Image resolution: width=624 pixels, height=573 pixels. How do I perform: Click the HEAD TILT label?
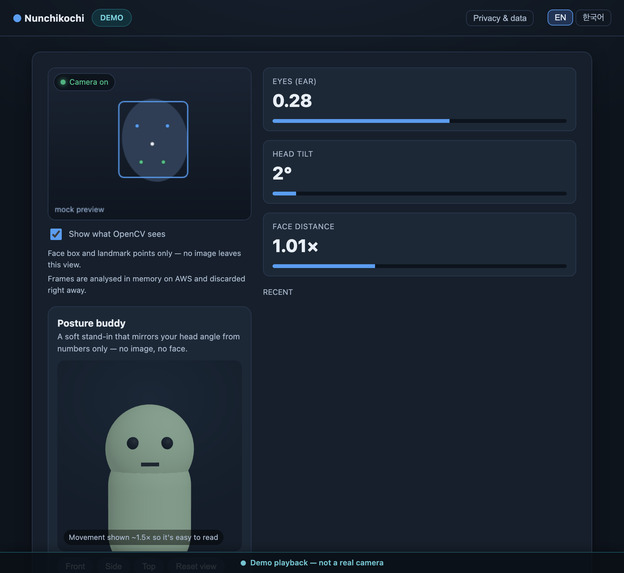click(x=292, y=154)
